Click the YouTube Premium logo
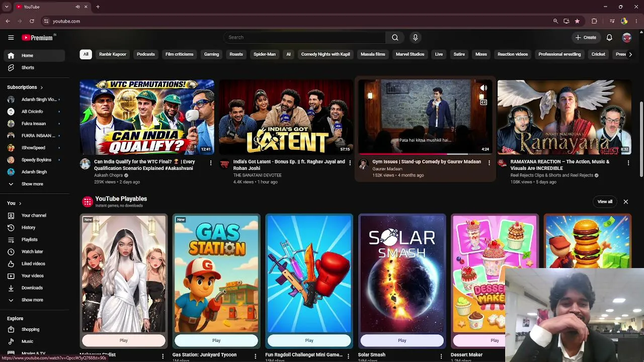Viewport: 644px width, 362px height. [x=38, y=37]
